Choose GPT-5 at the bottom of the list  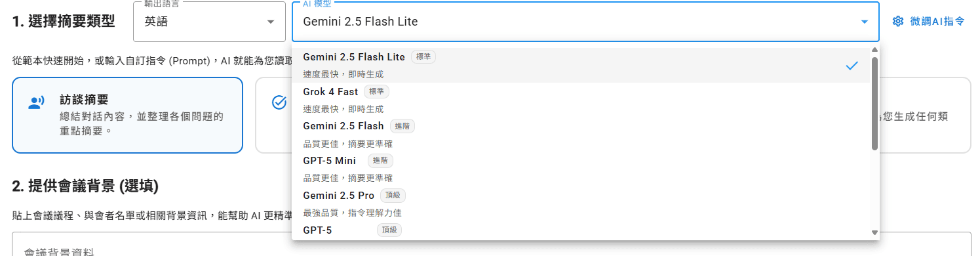click(x=581, y=230)
